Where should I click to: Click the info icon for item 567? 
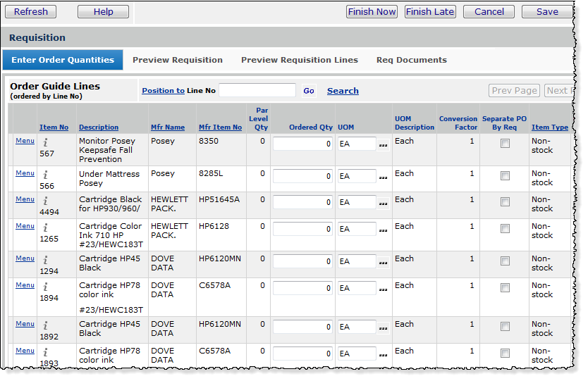[45, 142]
